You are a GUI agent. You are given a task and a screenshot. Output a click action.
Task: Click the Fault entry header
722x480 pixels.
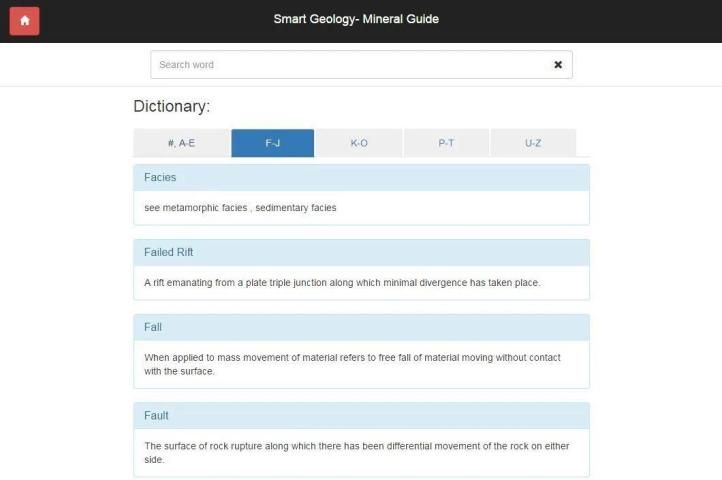coord(361,415)
